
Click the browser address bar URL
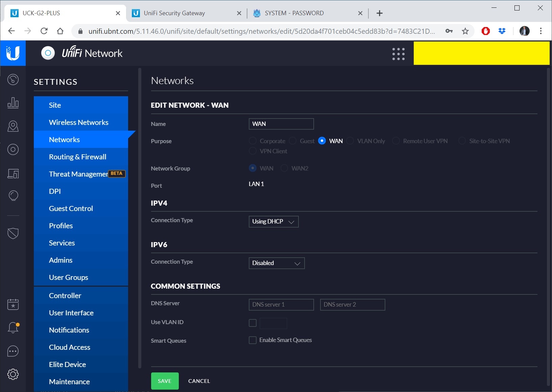coord(262,31)
